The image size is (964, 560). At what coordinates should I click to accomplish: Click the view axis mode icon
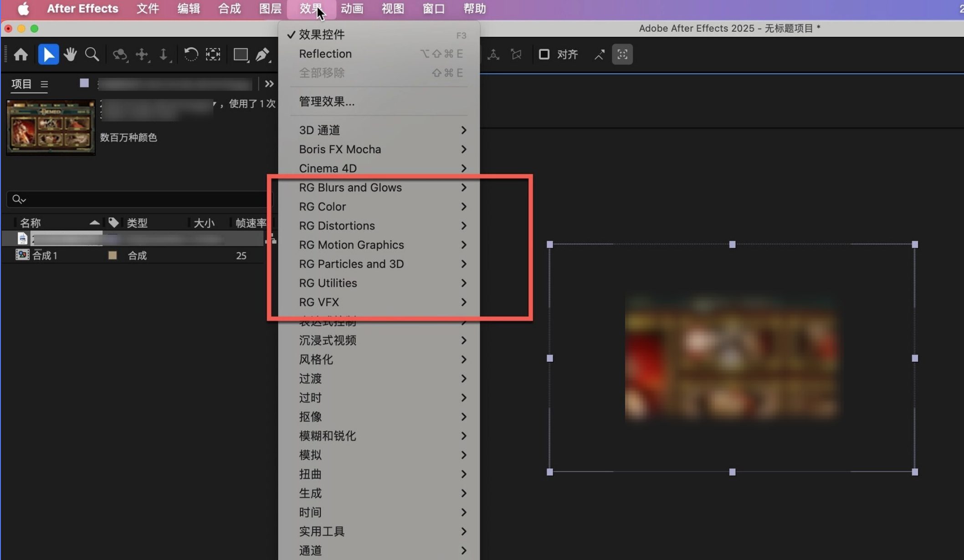pos(516,55)
